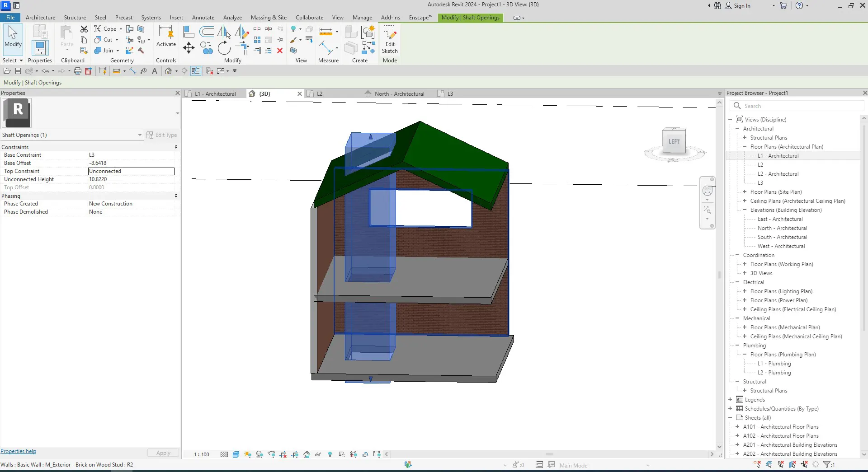Open South - Architectural elevation in browser
This screenshot has height=472, width=868.
pos(782,237)
